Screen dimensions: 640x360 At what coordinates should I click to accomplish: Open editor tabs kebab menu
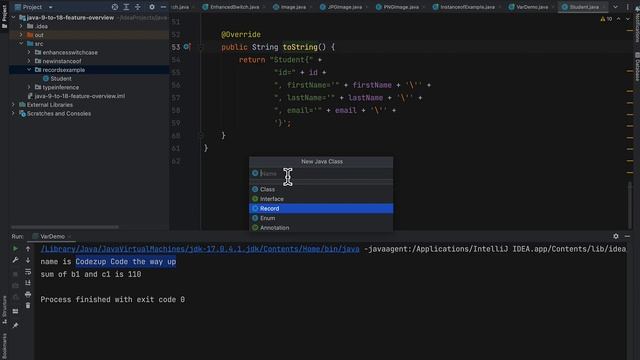[x=627, y=7]
